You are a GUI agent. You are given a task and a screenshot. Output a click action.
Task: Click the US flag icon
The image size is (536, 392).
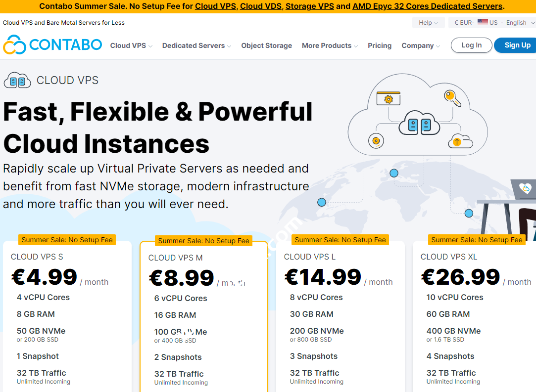(x=483, y=23)
